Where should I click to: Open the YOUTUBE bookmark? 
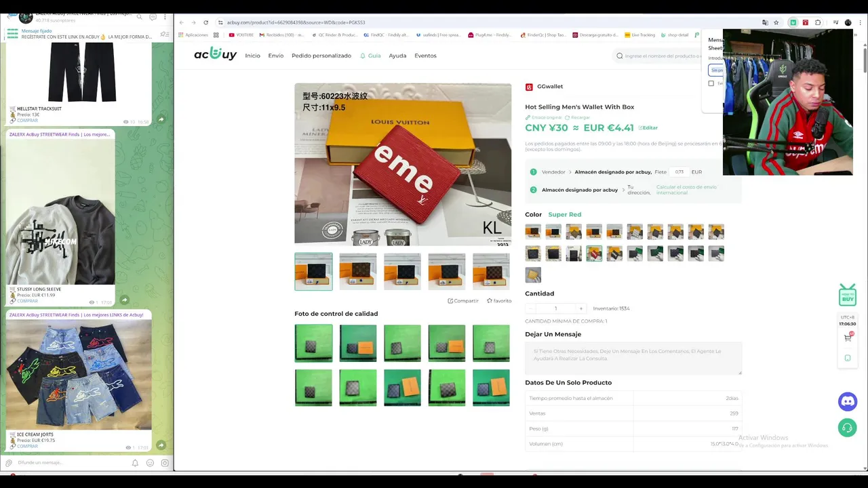pyautogui.click(x=241, y=35)
